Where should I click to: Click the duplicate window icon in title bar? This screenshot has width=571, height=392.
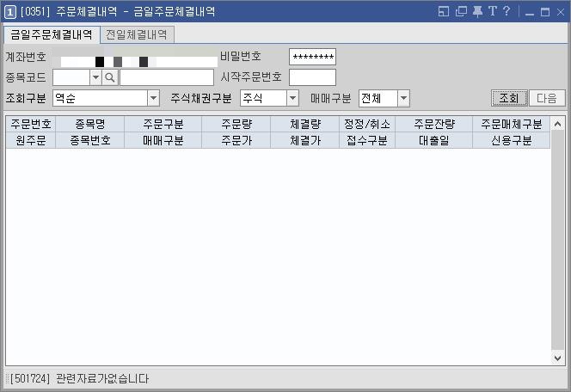pyautogui.click(x=461, y=12)
